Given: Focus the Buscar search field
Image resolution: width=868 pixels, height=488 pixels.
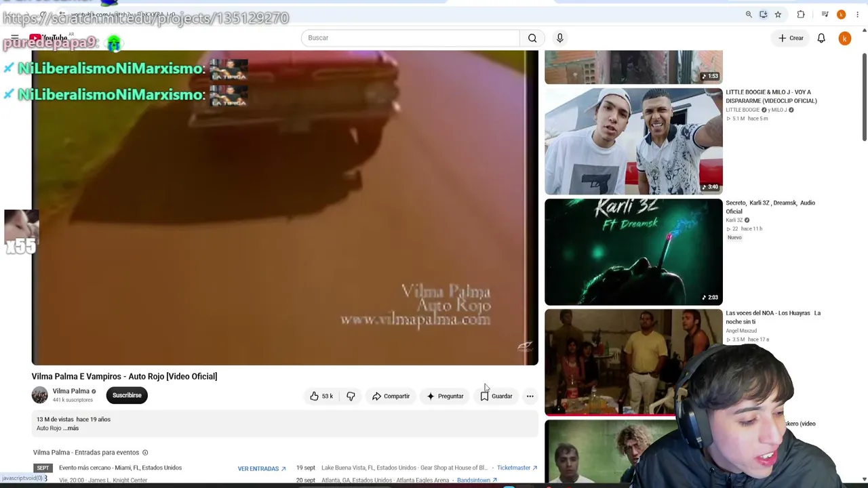Looking at the screenshot, I should tap(410, 38).
